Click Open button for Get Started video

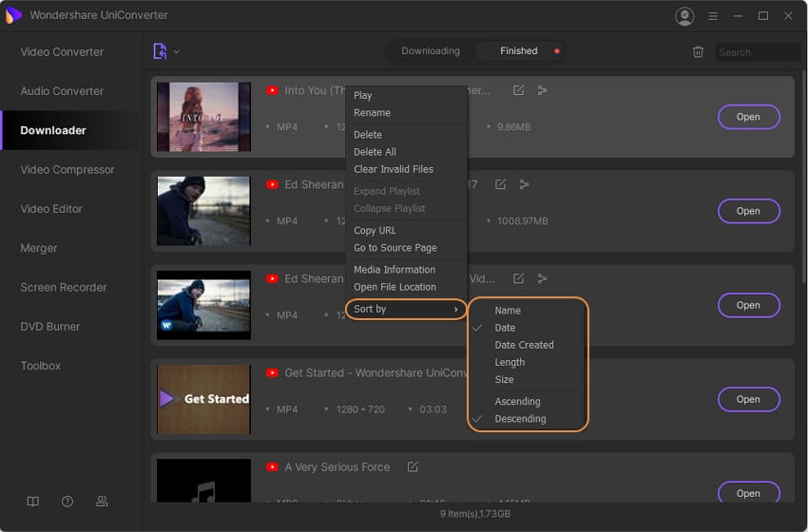[748, 399]
